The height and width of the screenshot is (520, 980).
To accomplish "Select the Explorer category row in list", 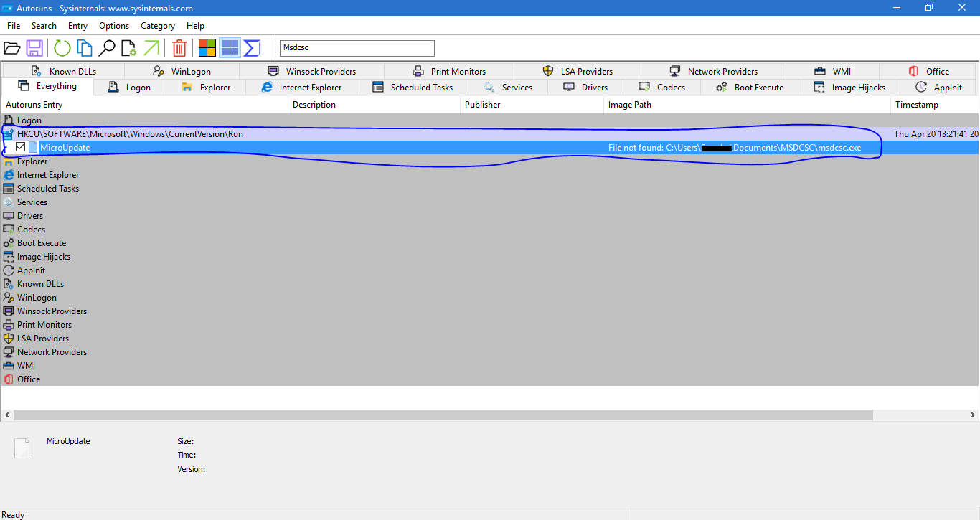I will pos(490,161).
